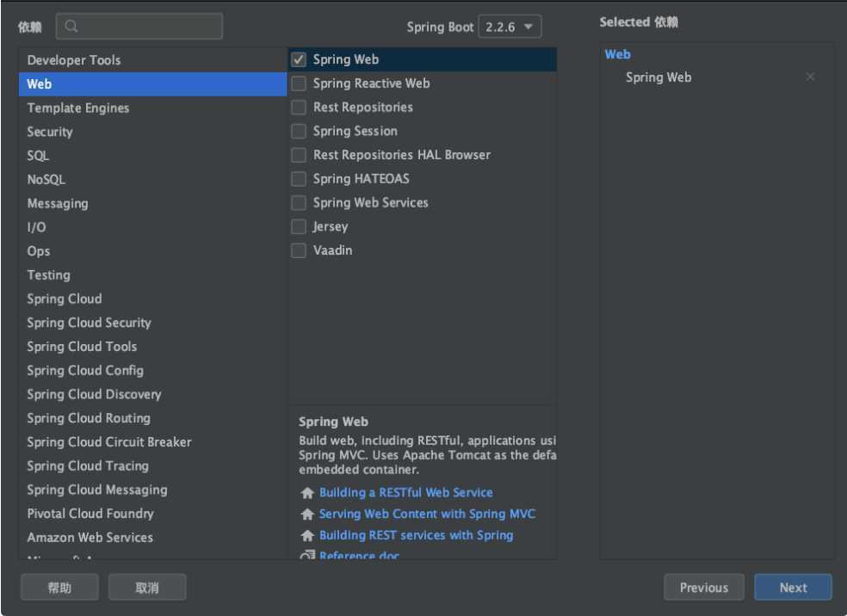Select the Spring Cloud Discovery category

click(94, 394)
